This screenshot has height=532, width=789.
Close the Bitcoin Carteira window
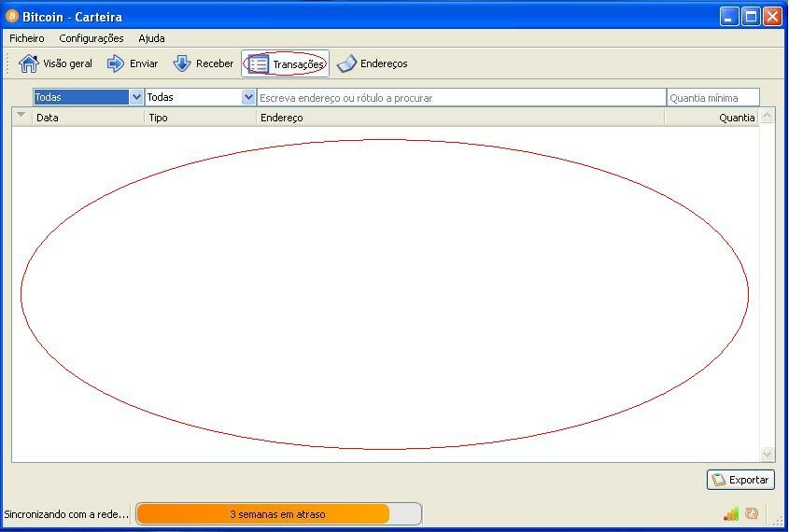(x=772, y=17)
